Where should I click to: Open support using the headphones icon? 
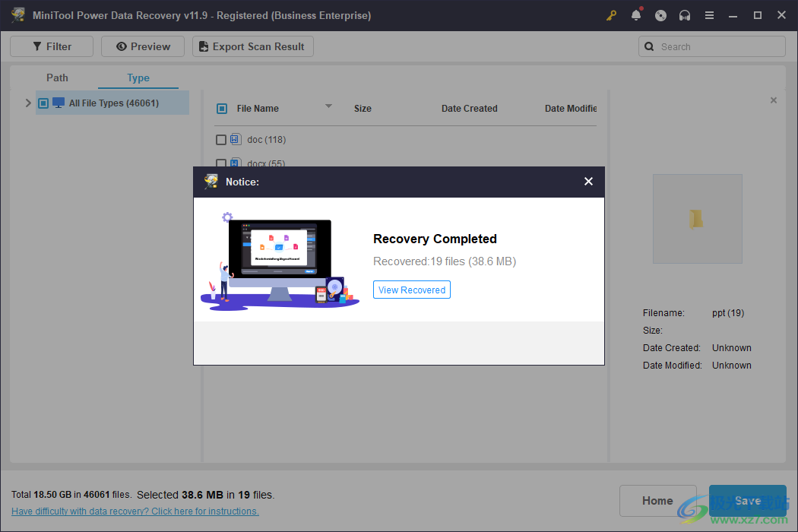click(x=685, y=14)
